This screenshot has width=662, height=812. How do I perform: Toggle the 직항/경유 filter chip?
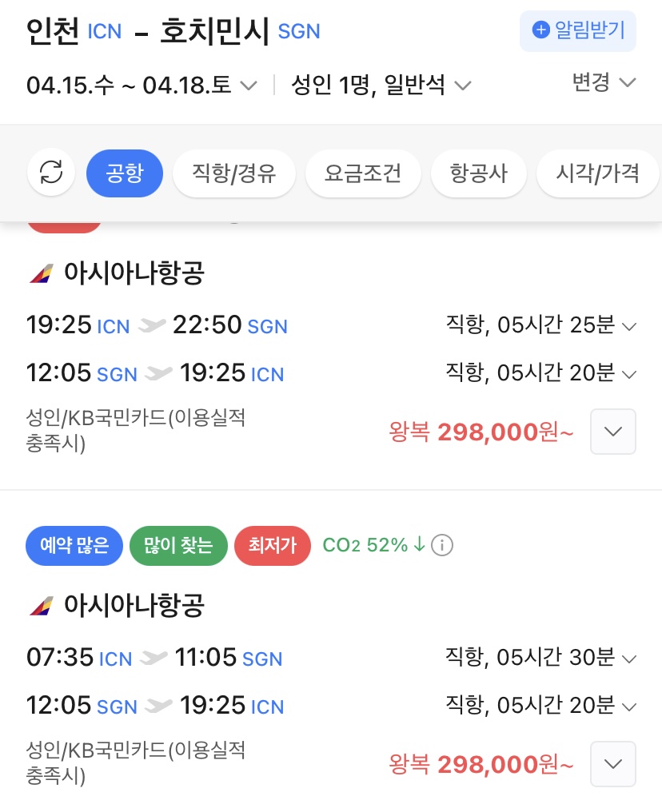(233, 173)
